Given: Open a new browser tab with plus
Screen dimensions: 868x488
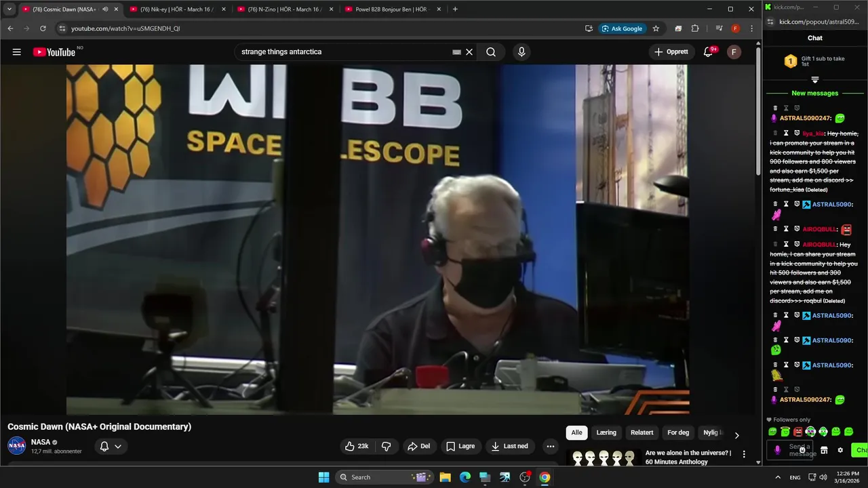Looking at the screenshot, I should tap(455, 9).
